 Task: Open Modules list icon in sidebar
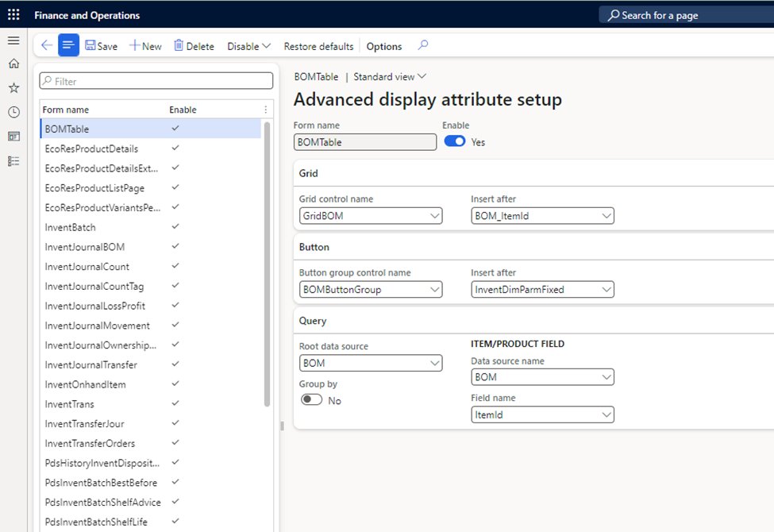click(x=13, y=161)
